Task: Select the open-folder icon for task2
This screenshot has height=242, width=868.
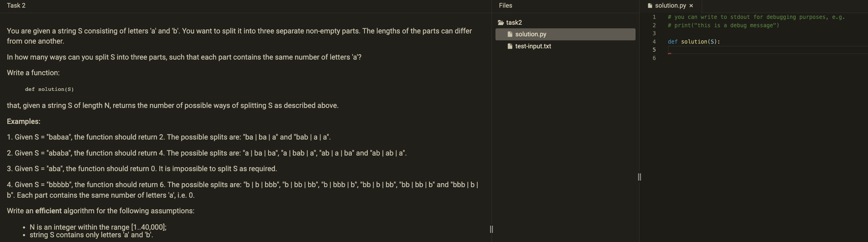Action: tap(501, 22)
